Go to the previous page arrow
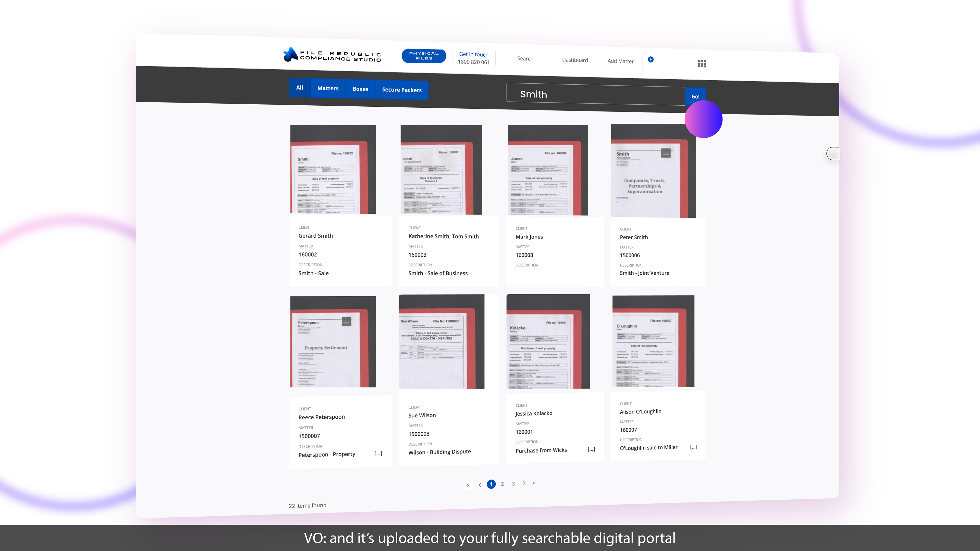 click(480, 485)
